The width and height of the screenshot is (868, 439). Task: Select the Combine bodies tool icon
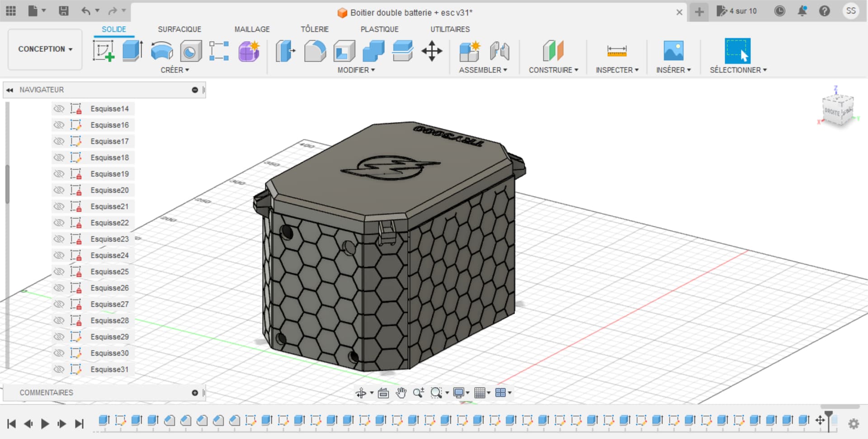click(x=373, y=51)
